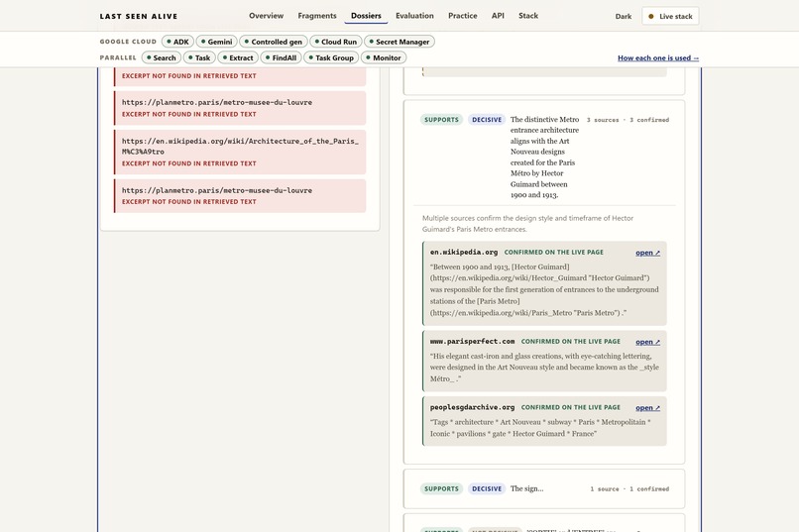Click the Search chip

pyautogui.click(x=161, y=57)
